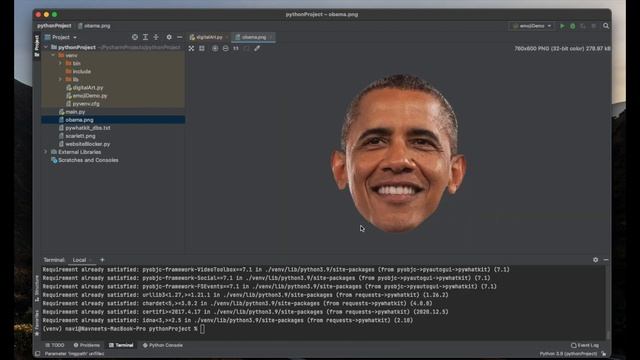Screen dimensions: 640x360
Task: Zoom out on the image
Action: 226,48
